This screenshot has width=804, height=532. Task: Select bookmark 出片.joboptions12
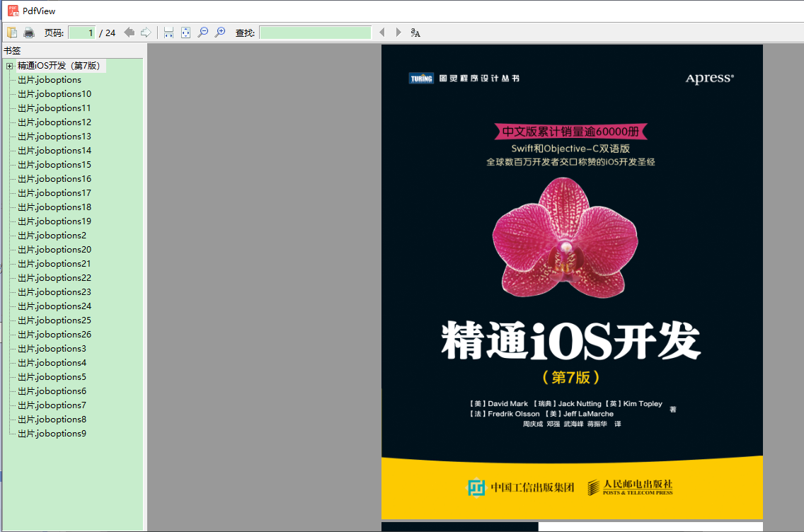coord(54,122)
